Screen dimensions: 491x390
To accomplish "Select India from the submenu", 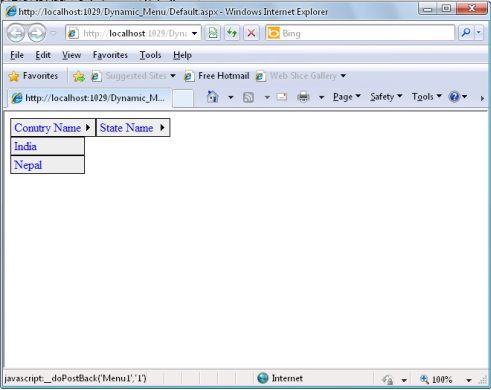I will 47,146.
